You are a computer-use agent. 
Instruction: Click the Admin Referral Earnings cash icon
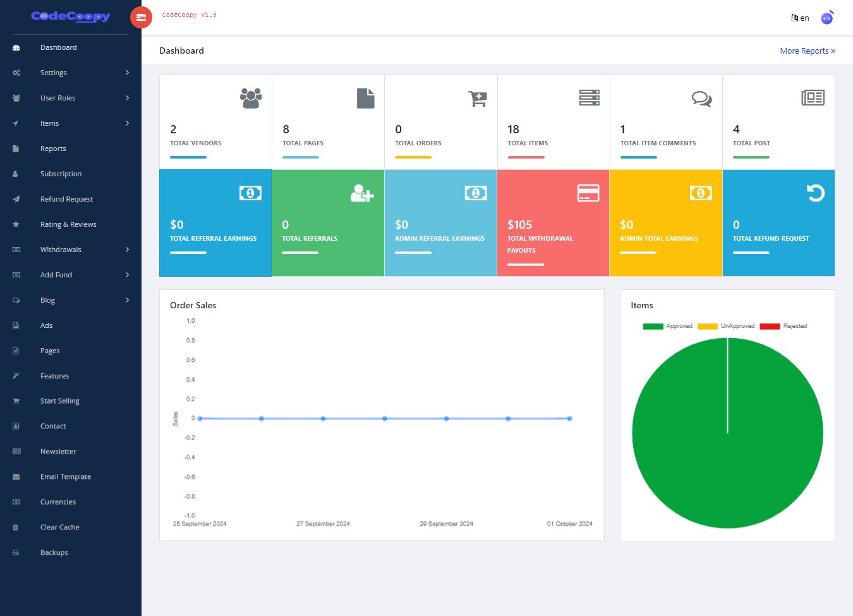(476, 193)
